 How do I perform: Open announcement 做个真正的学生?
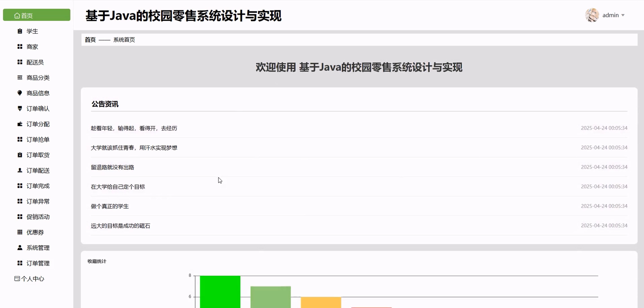[x=110, y=206]
